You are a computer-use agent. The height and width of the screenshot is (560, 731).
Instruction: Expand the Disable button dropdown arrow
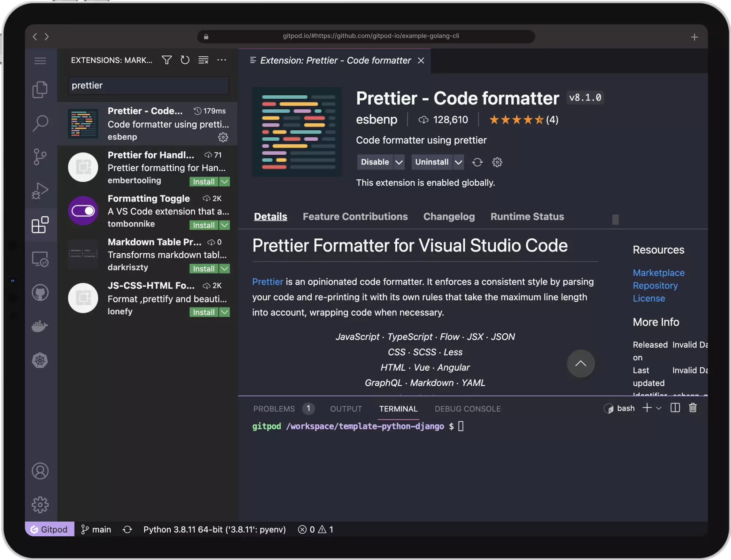[x=399, y=162]
